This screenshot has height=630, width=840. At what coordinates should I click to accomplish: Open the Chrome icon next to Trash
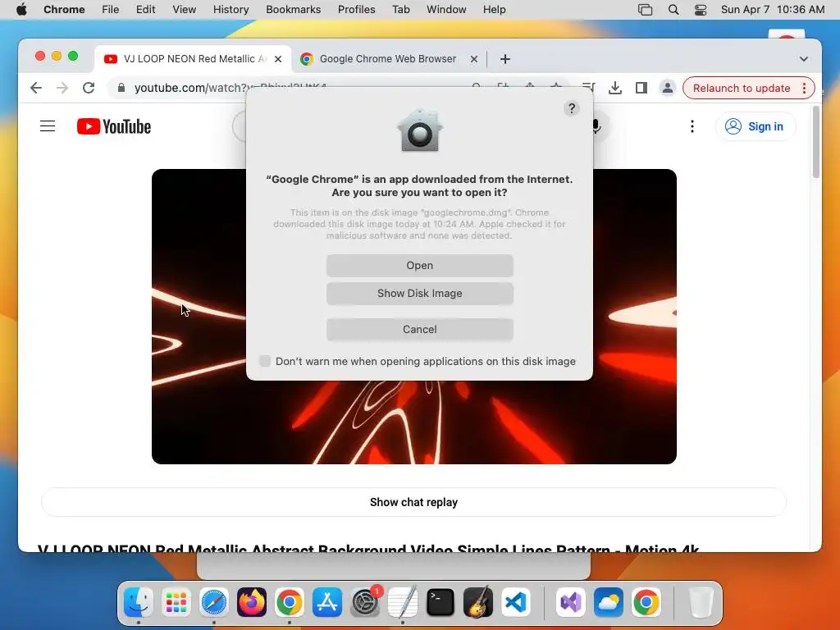click(x=646, y=602)
